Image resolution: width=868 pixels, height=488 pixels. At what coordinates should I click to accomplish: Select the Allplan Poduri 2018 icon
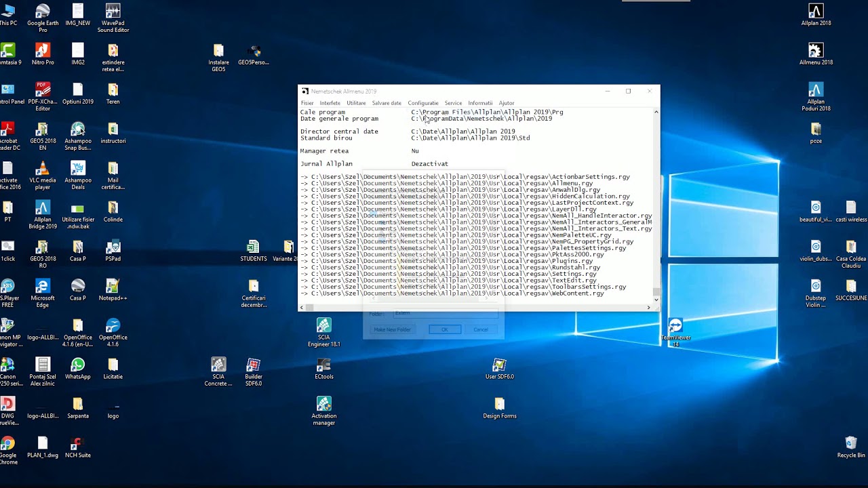pos(816,97)
